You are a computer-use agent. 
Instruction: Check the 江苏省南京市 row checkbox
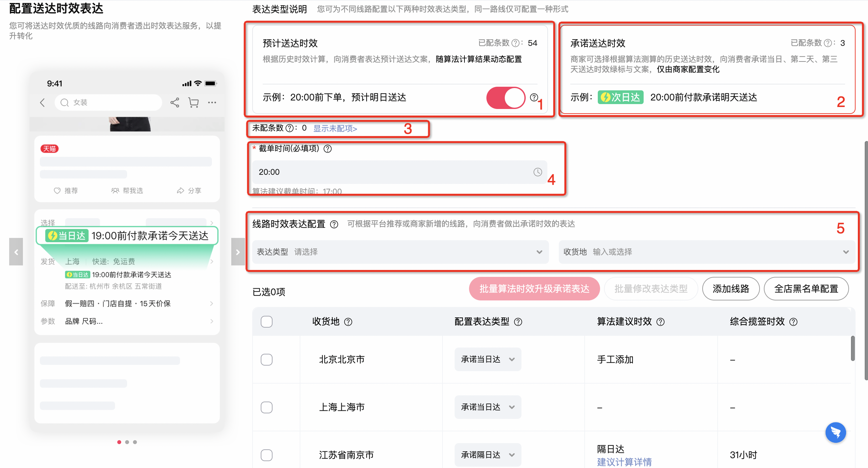tap(267, 455)
